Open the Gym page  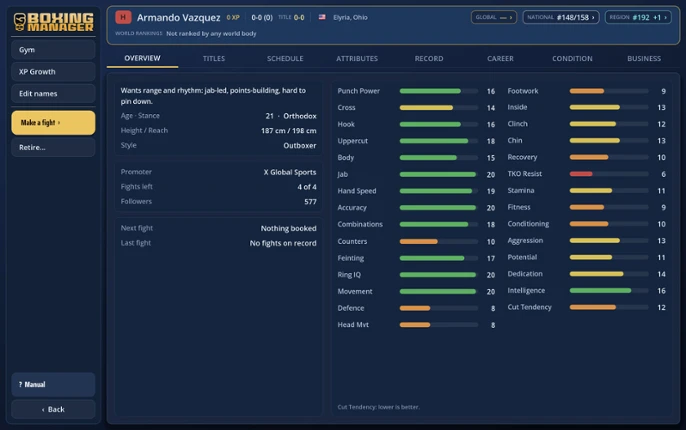pyautogui.click(x=53, y=50)
